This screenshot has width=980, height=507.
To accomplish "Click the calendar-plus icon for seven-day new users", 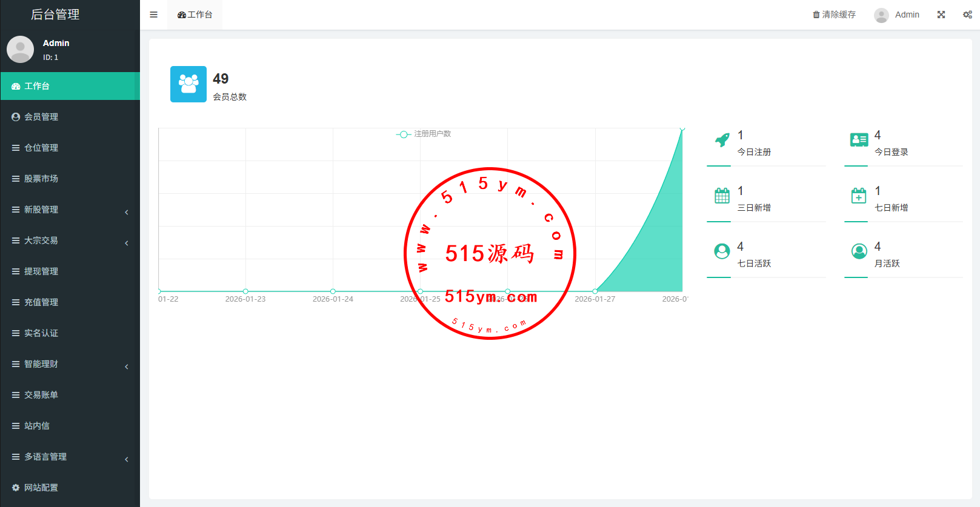I will (x=859, y=196).
